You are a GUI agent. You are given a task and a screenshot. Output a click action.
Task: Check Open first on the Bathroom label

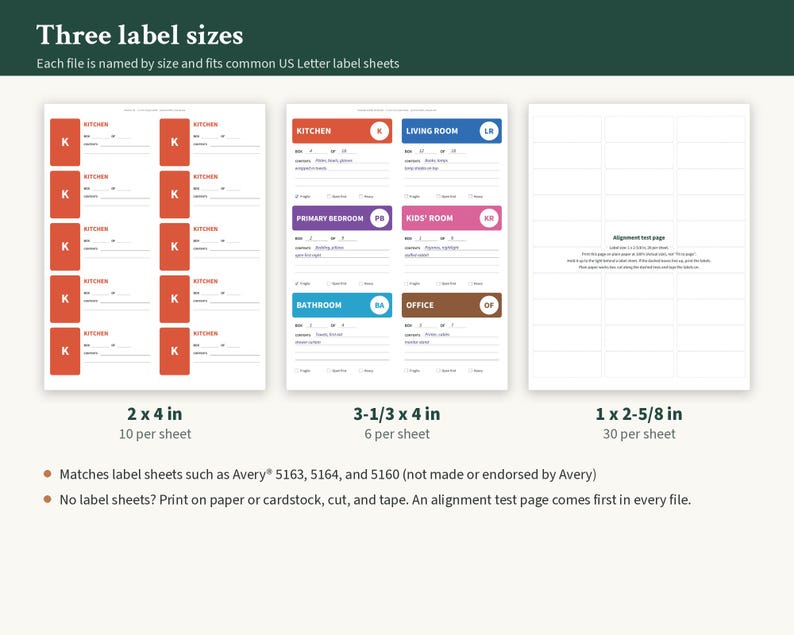pos(329,371)
